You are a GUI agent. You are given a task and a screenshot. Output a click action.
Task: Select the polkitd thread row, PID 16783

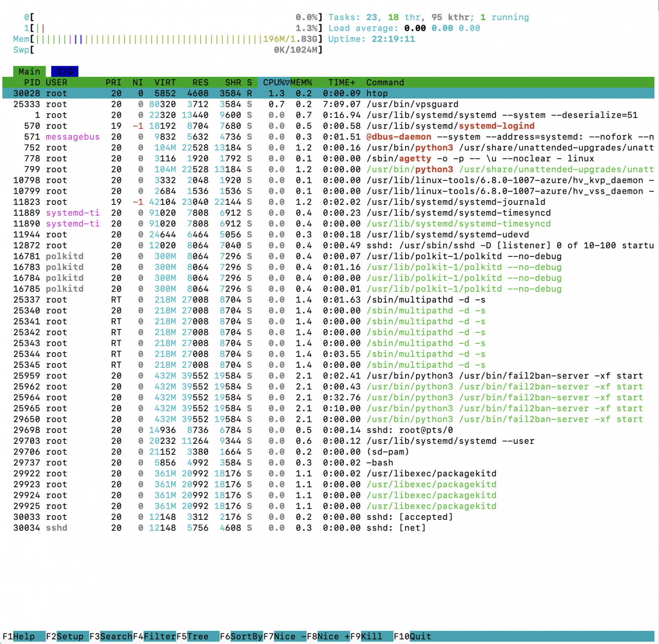point(328,267)
